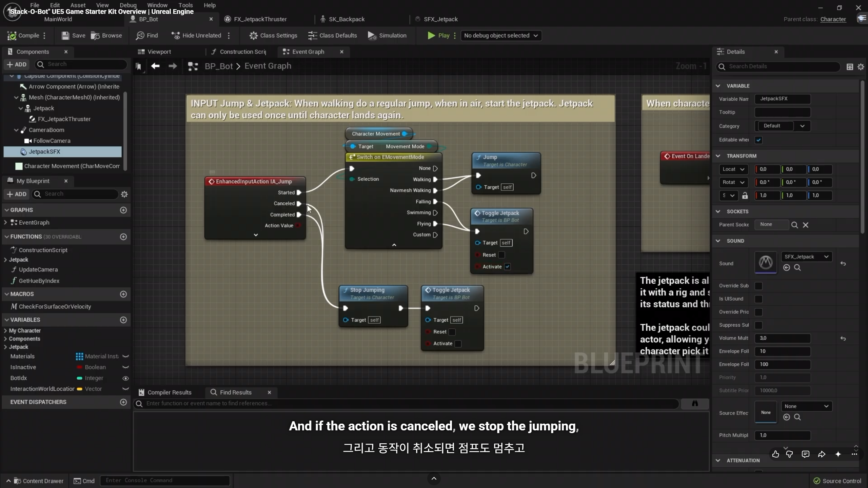
Task: Toggle Editable when Inherited checkbox
Action: click(x=758, y=140)
